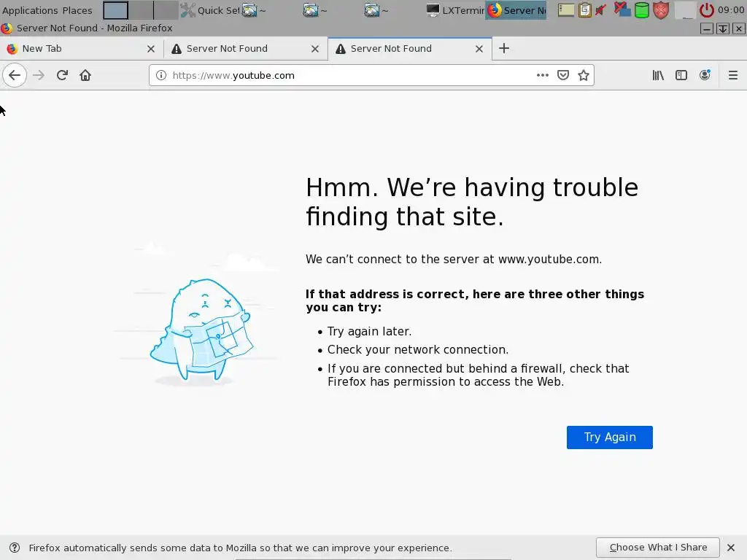The width and height of the screenshot is (747, 560).
Task: Click the Firefox icon in window title bar
Action: (7, 28)
